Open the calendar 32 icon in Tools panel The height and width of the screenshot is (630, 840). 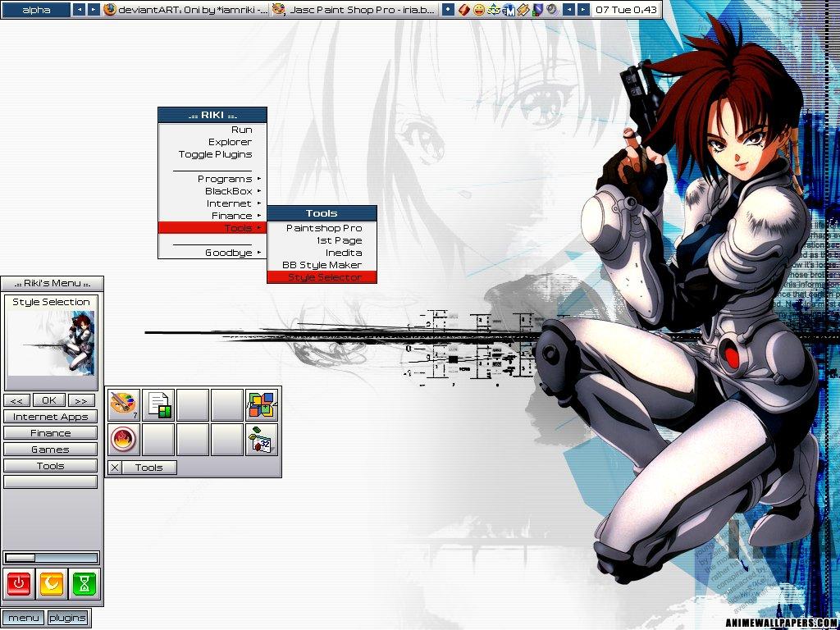point(262,440)
